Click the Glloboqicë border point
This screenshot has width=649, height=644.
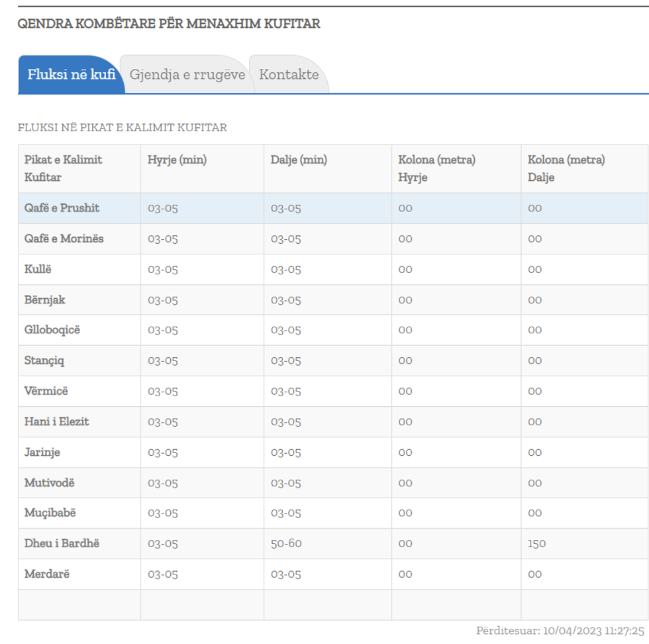click(52, 330)
